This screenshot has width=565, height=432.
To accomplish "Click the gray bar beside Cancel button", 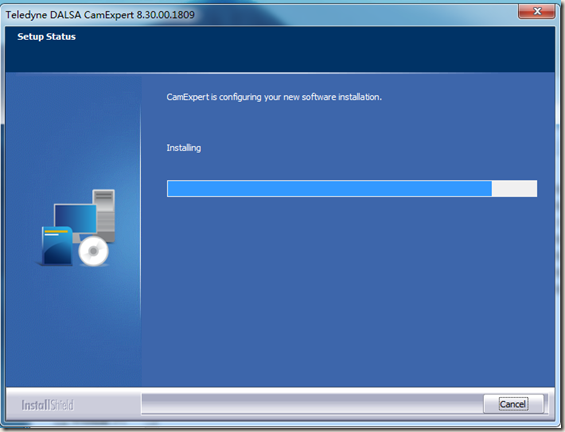I will click(x=312, y=404).
